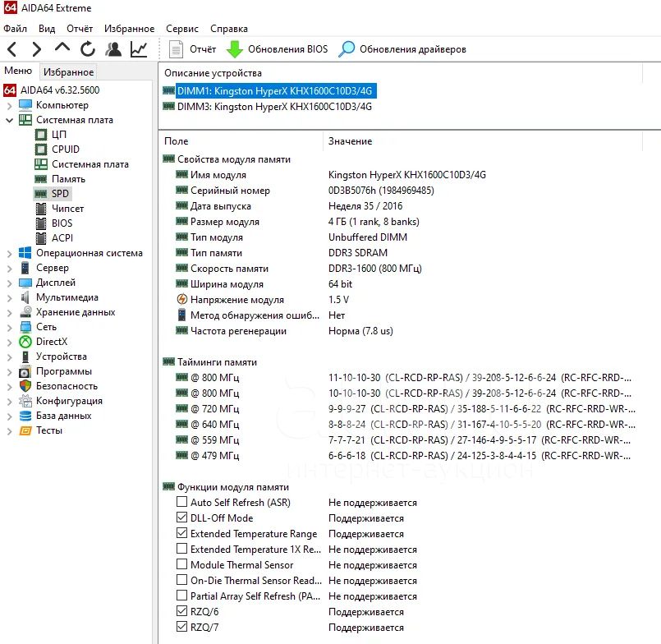Click the Значение column header
661x644 pixels.
click(x=483, y=141)
